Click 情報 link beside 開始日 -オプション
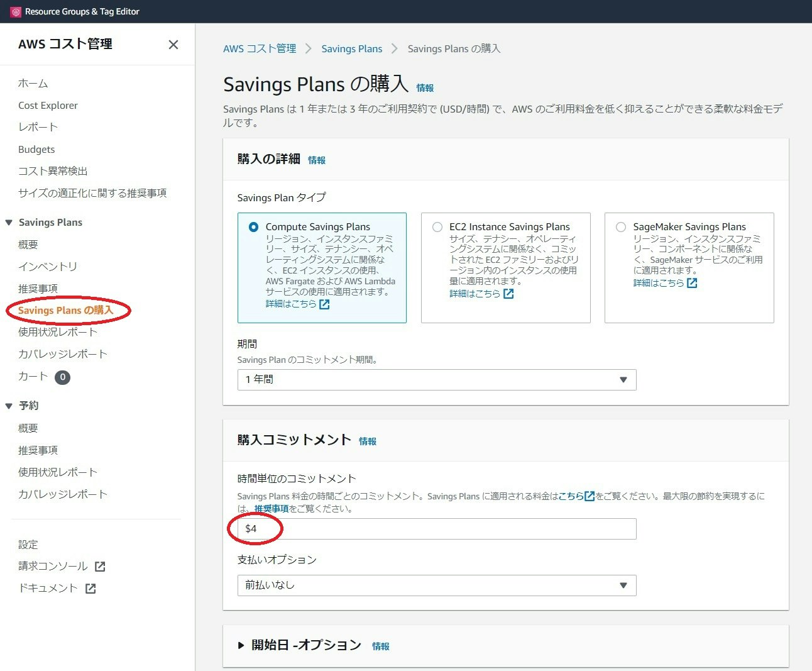This screenshot has height=671, width=812. (x=381, y=646)
